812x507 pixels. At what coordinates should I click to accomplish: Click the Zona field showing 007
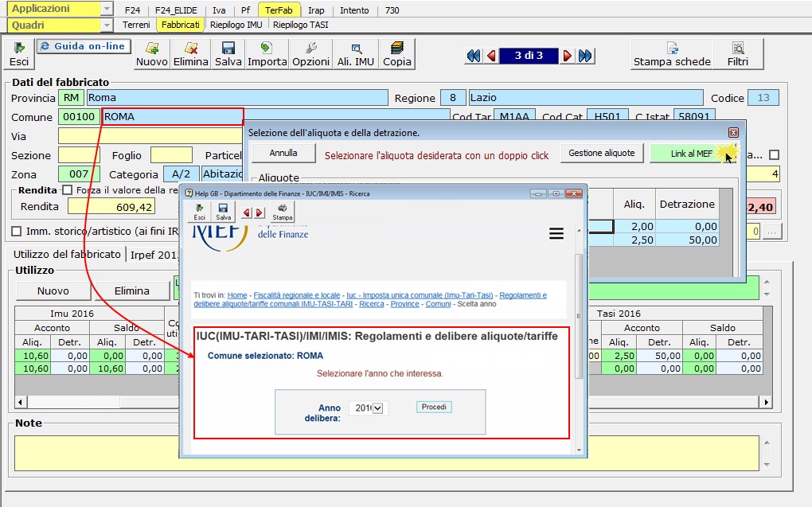point(79,174)
